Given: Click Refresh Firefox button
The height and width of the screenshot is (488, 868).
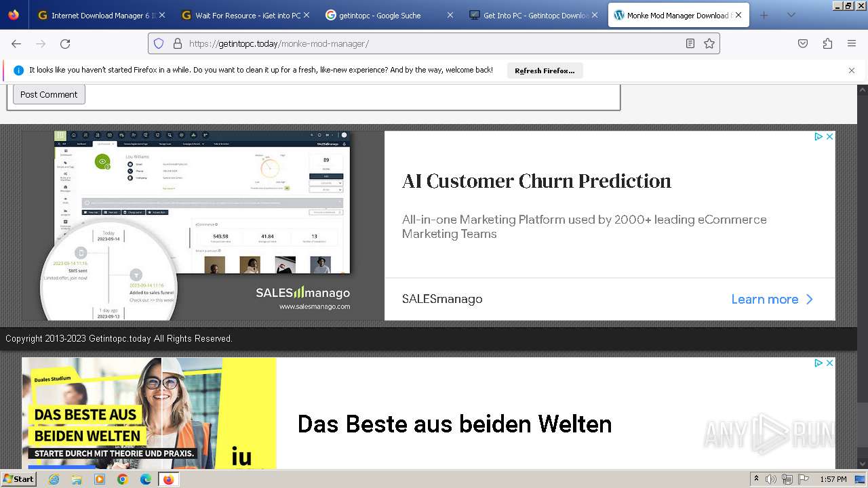Looking at the screenshot, I should coord(545,70).
